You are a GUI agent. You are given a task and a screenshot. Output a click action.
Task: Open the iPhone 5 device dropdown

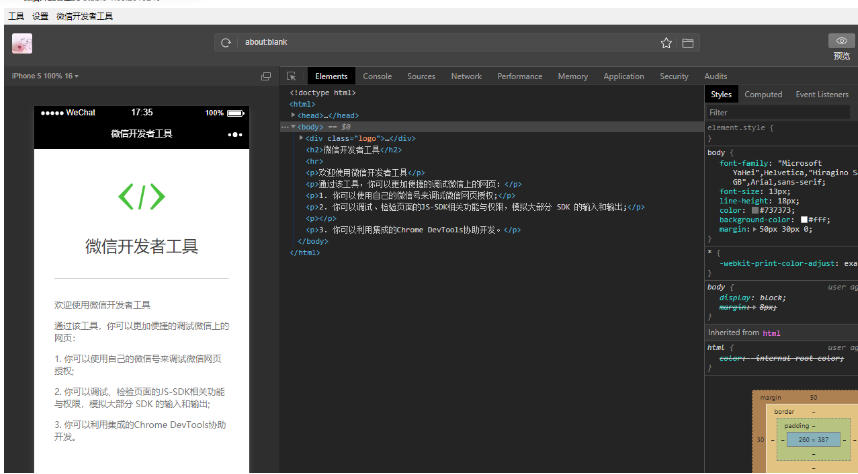coord(45,76)
